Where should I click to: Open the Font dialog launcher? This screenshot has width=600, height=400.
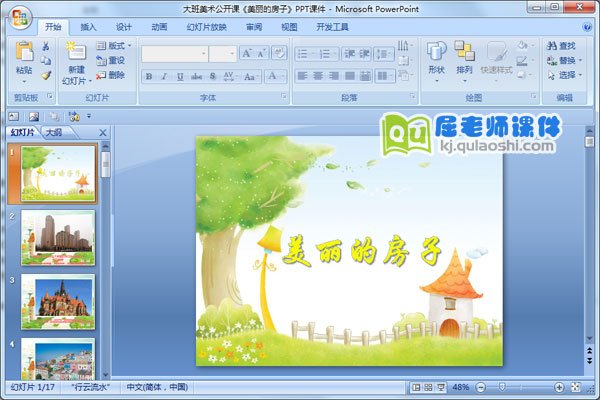pyautogui.click(x=284, y=96)
